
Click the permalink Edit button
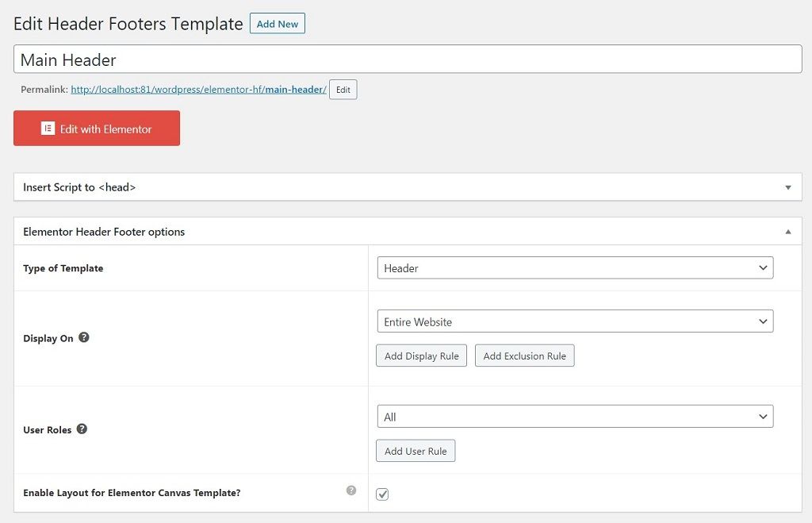[x=343, y=90]
